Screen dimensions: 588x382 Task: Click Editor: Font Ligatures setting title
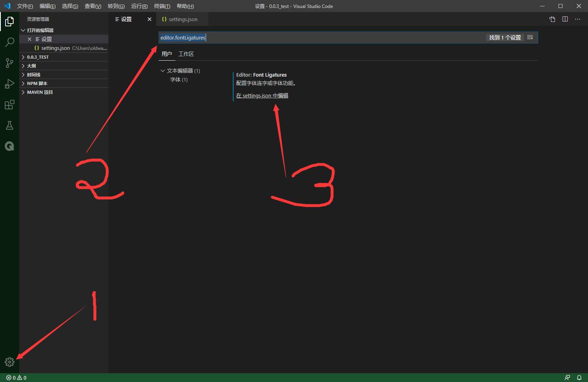[x=262, y=75]
